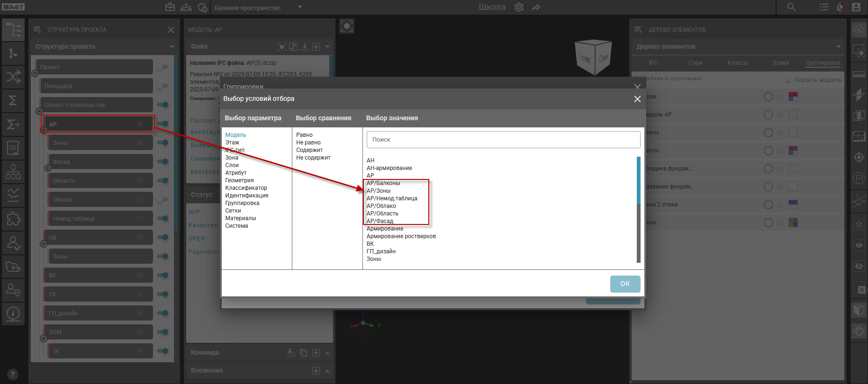Screen dimensions: 868x384
Task: Click the sigma summation icon in sidebar
Action: click(x=13, y=100)
